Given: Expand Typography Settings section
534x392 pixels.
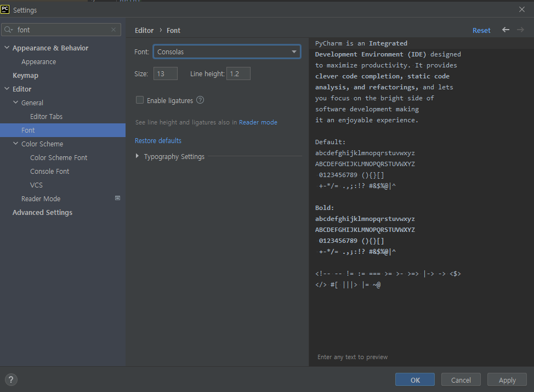Looking at the screenshot, I should pyautogui.click(x=137, y=156).
